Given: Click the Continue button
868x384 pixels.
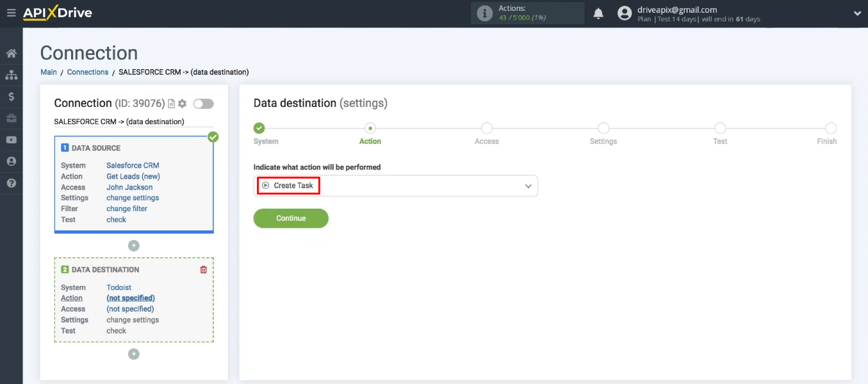Looking at the screenshot, I should [x=291, y=218].
